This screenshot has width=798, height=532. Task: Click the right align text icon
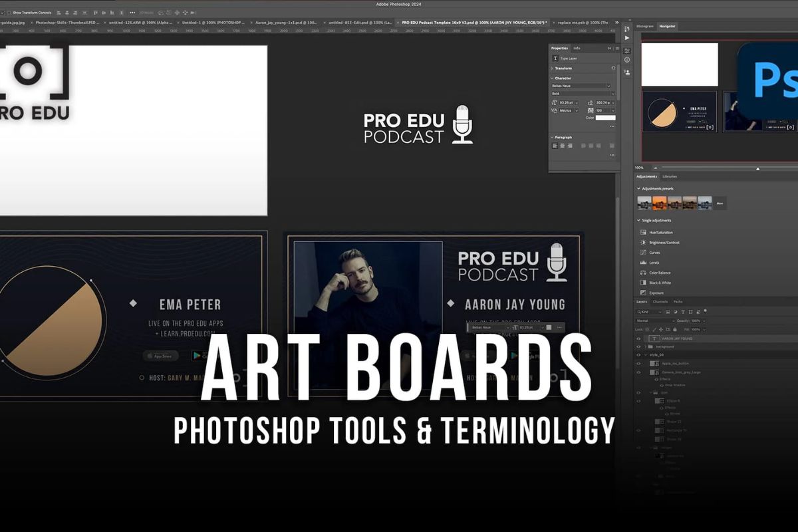570,146
